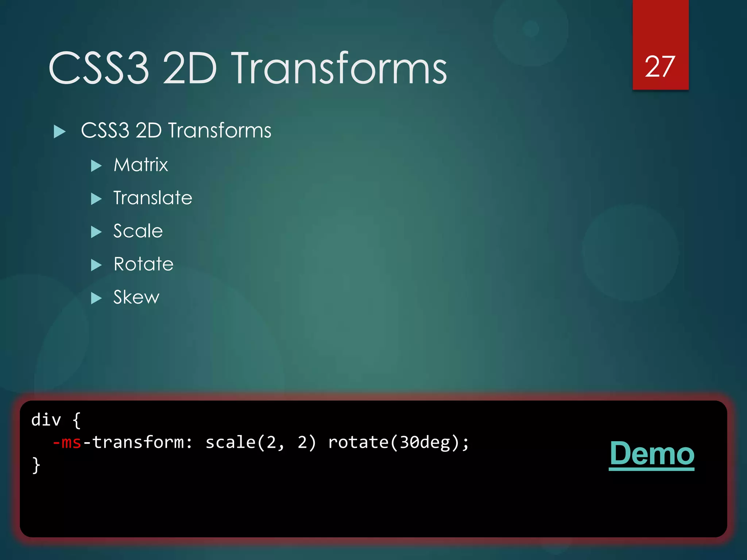Select the Translate list item text
Image resolution: width=747 pixels, height=560 pixels.
152,198
